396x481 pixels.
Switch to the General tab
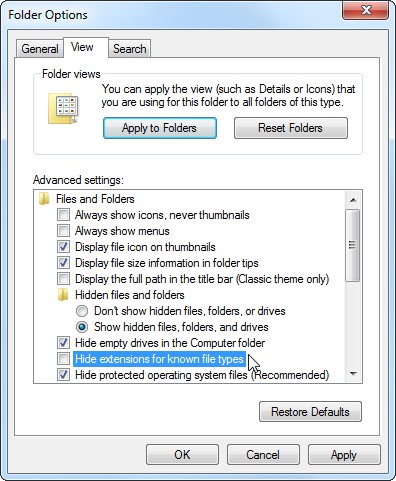click(x=40, y=49)
